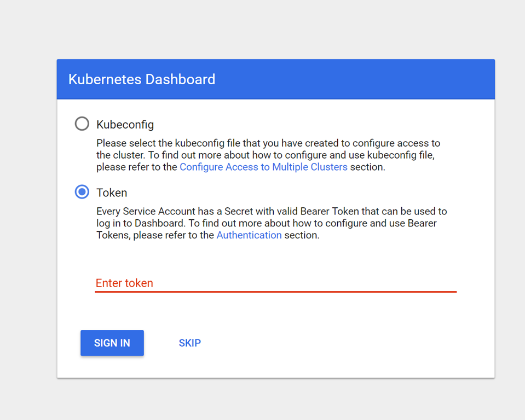Screen dimensions: 525x420
Task: Open Configure Access to Multiple Clusters link
Action: click(263, 167)
